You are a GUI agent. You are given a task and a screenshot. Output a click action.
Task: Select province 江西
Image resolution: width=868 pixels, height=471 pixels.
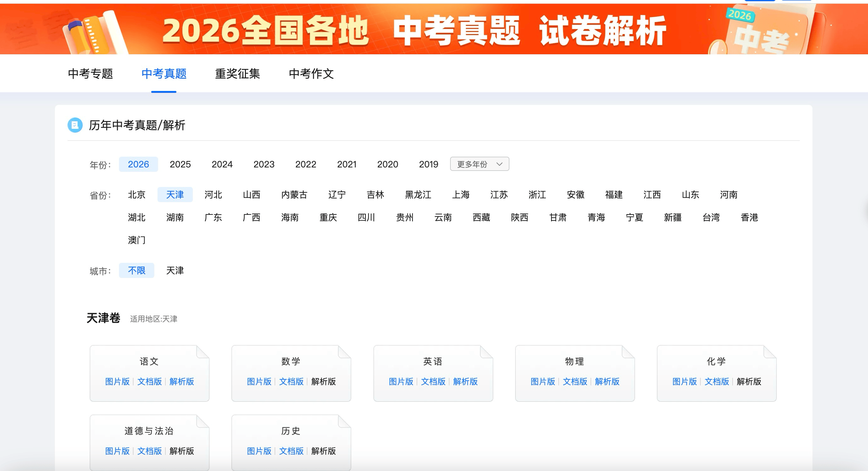(652, 195)
